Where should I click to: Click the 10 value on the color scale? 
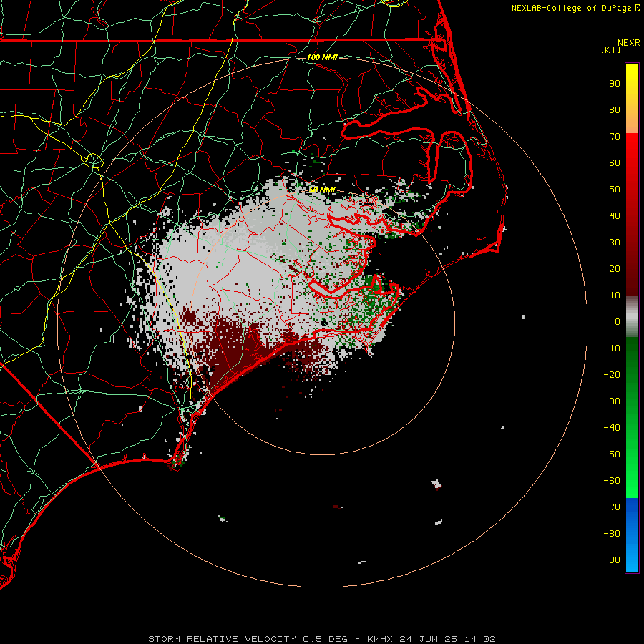pyautogui.click(x=615, y=296)
